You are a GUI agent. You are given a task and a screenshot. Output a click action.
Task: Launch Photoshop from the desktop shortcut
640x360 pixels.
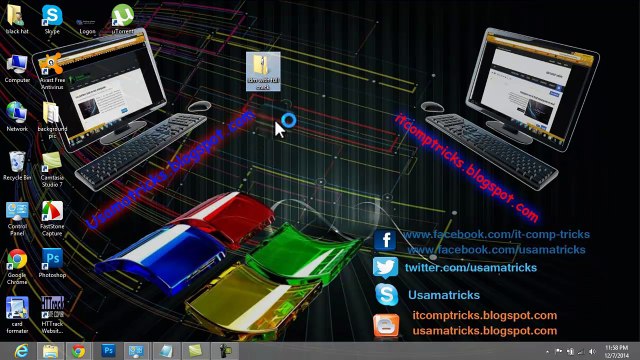click(52, 263)
